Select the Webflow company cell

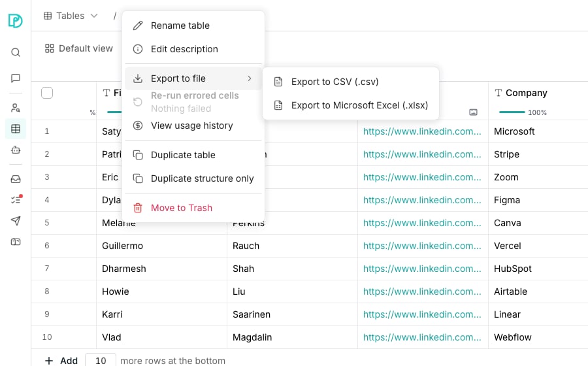[538, 337]
